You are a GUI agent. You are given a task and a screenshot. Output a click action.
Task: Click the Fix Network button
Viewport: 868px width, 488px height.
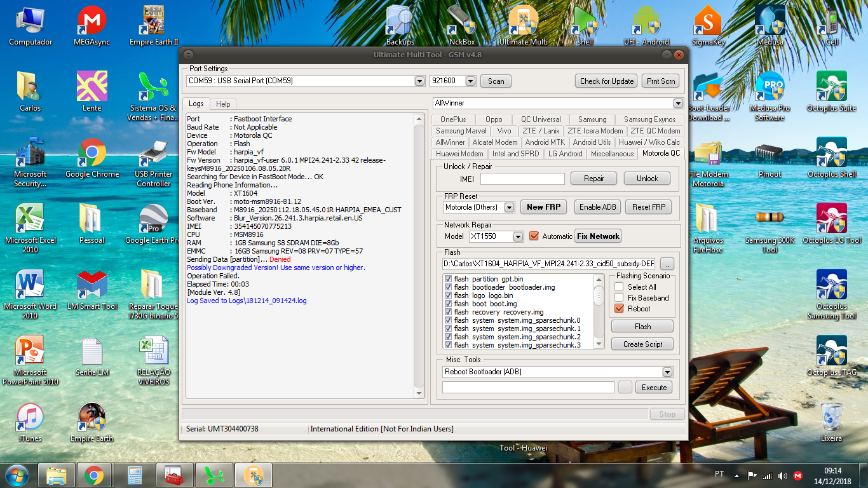tap(598, 236)
